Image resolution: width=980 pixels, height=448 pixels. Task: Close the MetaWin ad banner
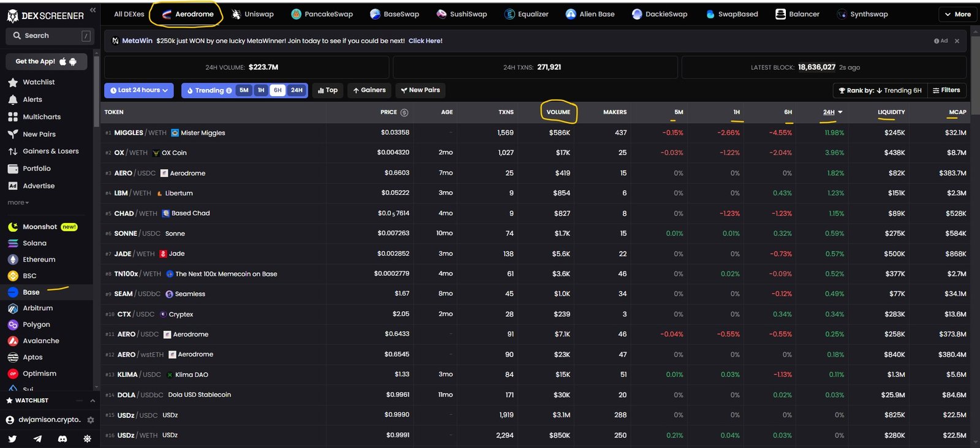(957, 41)
